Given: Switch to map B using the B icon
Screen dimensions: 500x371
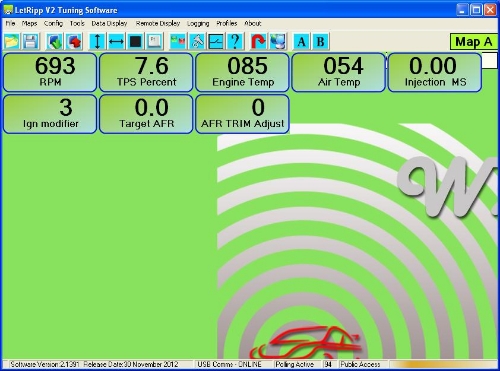Looking at the screenshot, I should [x=321, y=42].
